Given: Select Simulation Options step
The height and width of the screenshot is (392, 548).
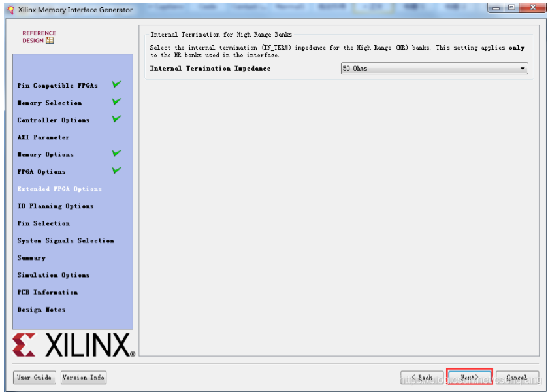Looking at the screenshot, I should pyautogui.click(x=54, y=275).
